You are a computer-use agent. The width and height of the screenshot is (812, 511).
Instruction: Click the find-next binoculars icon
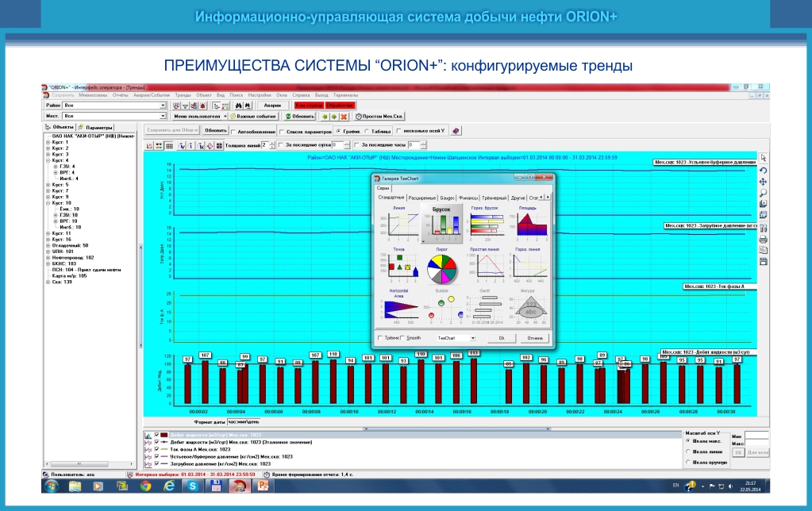click(x=248, y=105)
